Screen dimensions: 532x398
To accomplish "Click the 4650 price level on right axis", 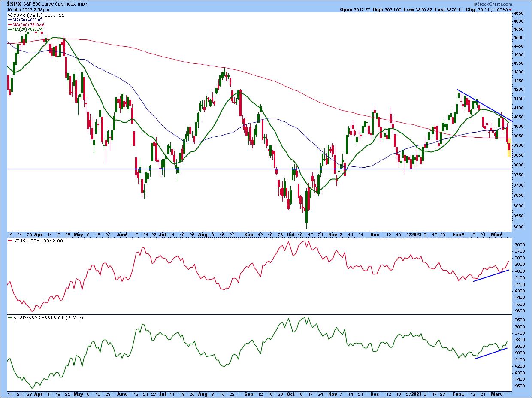I will [x=521, y=14].
